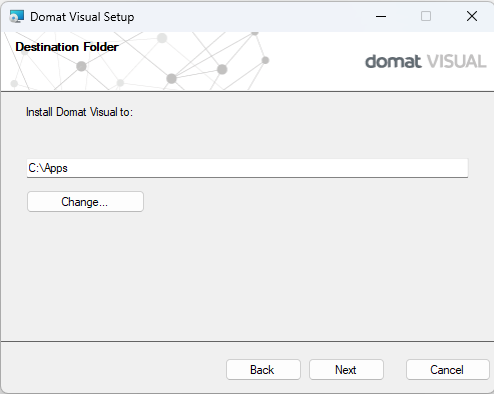Minimize the Domat Visual Setup window

click(381, 16)
